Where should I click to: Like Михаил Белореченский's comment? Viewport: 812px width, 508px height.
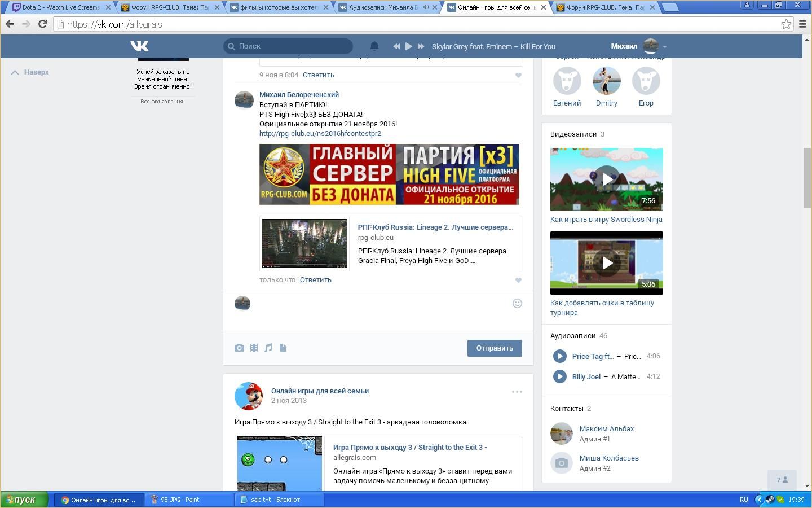pos(518,281)
